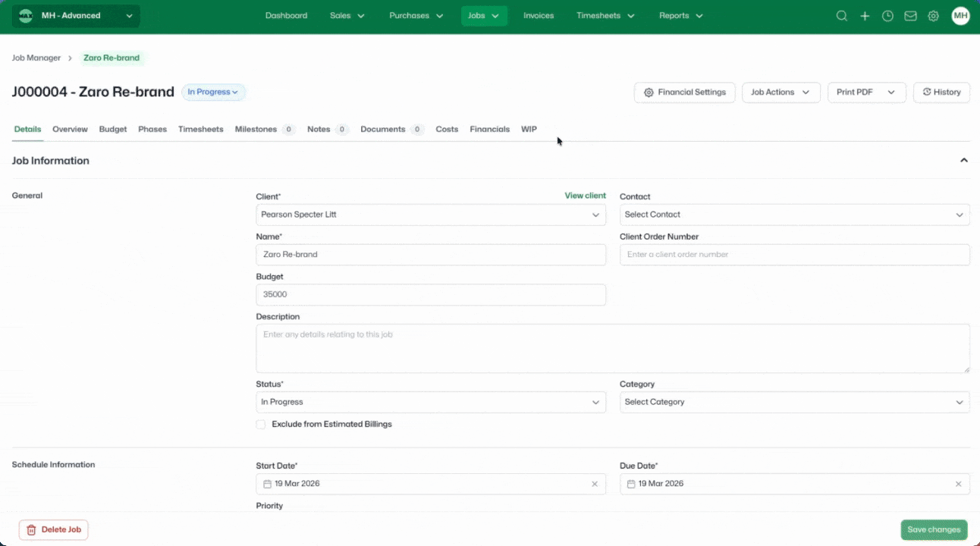
Task: Click the plus quick-add icon
Action: (x=865, y=16)
